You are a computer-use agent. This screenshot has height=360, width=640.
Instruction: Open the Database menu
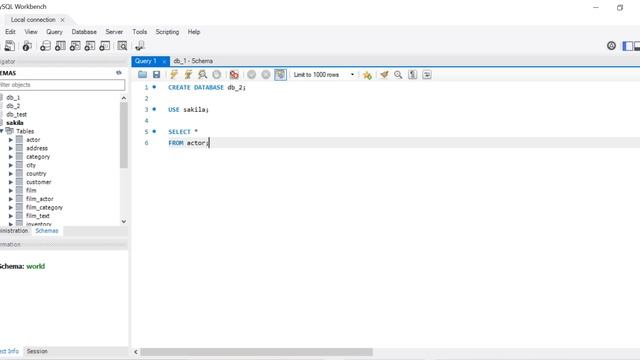84,32
